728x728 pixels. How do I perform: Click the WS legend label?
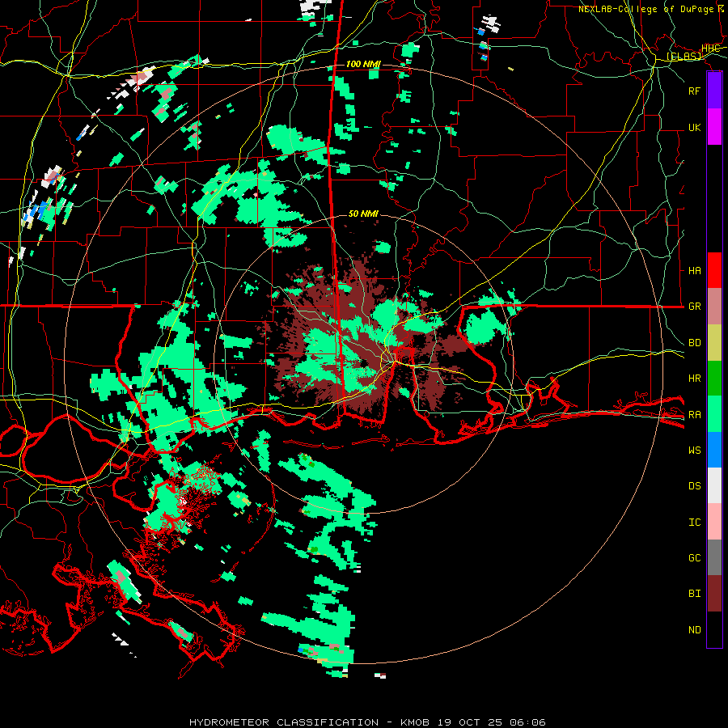click(x=694, y=451)
